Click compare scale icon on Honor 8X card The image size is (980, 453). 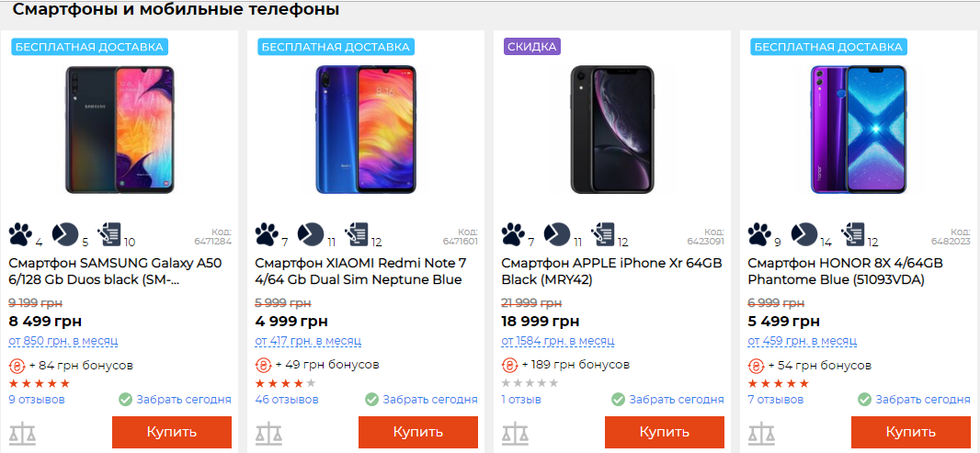(x=759, y=432)
